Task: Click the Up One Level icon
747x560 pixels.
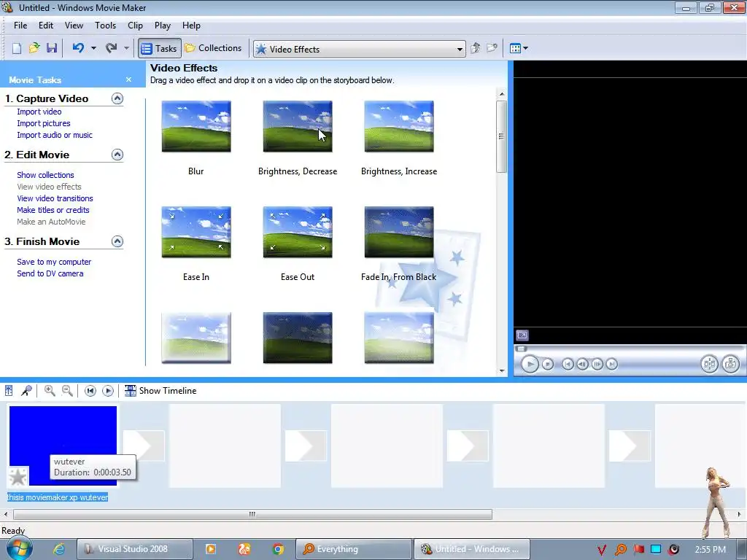Action: [x=476, y=48]
